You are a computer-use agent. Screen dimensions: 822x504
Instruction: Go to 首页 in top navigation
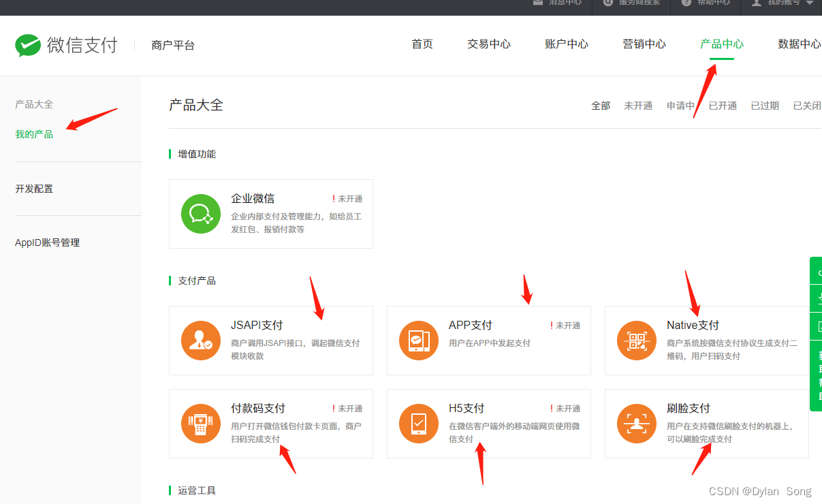coord(422,44)
